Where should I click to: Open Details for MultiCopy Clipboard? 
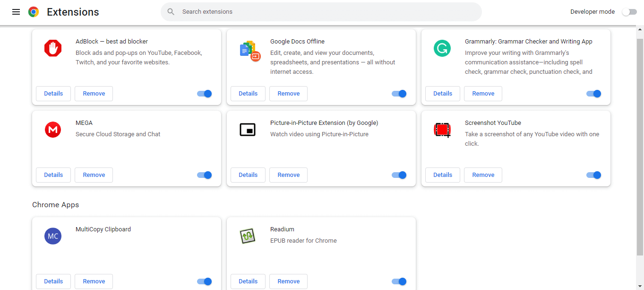(x=53, y=281)
